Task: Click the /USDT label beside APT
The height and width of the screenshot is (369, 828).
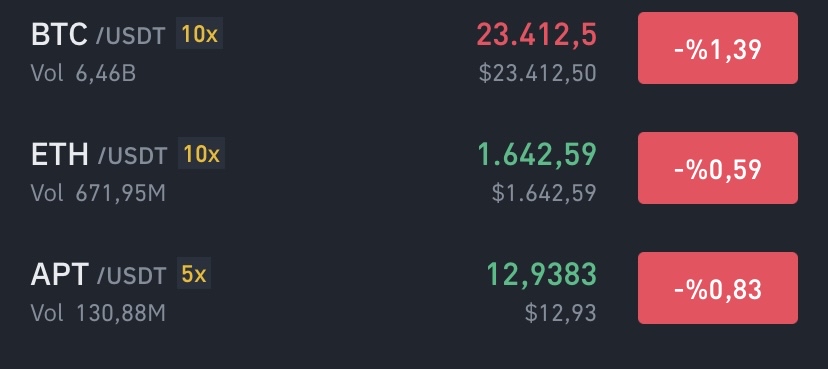Action: [x=131, y=276]
